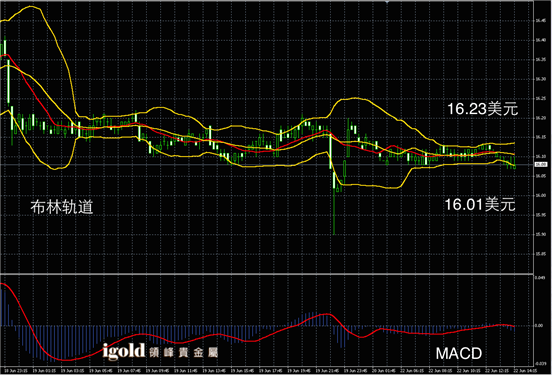Image resolution: width=552 pixels, height=375 pixels.
Task: Select the 20 Jun 01:45 time marker
Action: 384,370
